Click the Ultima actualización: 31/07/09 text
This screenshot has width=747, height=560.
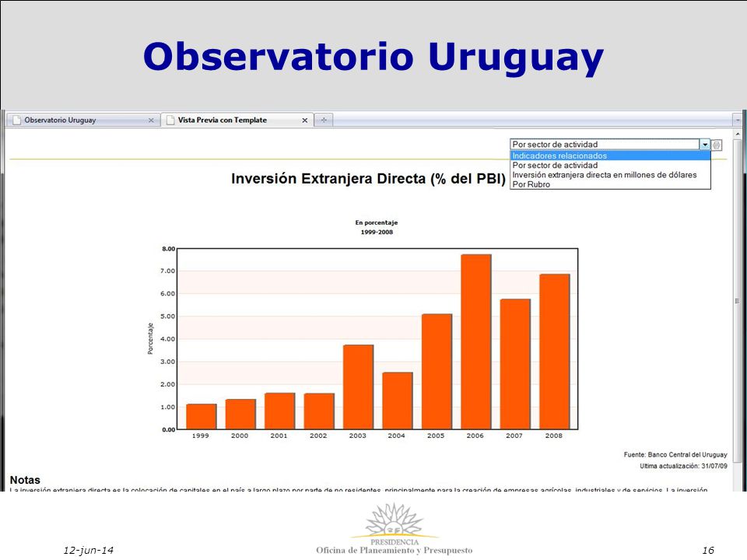[x=684, y=466]
